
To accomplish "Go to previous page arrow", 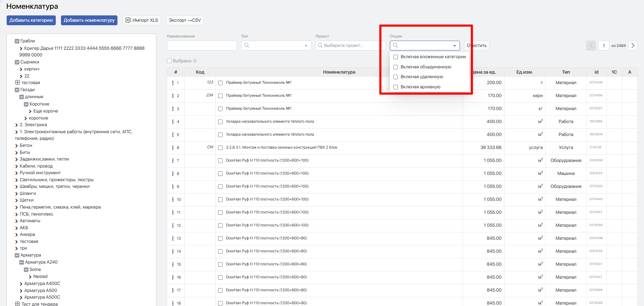I will click(591, 46).
